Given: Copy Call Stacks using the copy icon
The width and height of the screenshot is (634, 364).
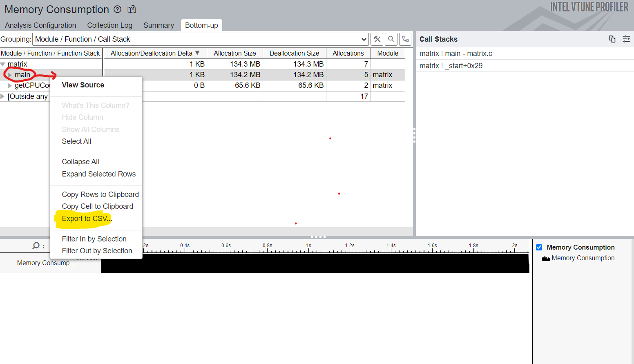Looking at the screenshot, I should click(x=612, y=39).
